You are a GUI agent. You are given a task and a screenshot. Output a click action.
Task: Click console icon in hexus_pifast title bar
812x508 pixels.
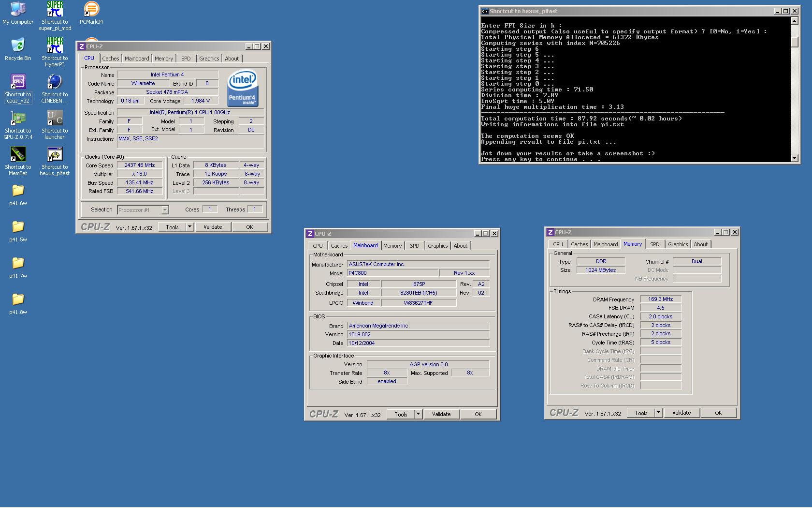(485, 11)
